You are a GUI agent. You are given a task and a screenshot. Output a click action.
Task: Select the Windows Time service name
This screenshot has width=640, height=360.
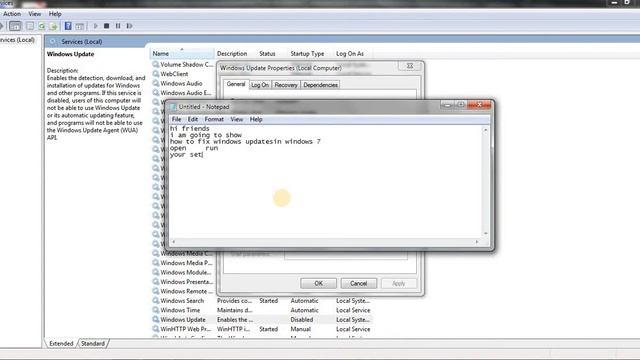tap(180, 310)
